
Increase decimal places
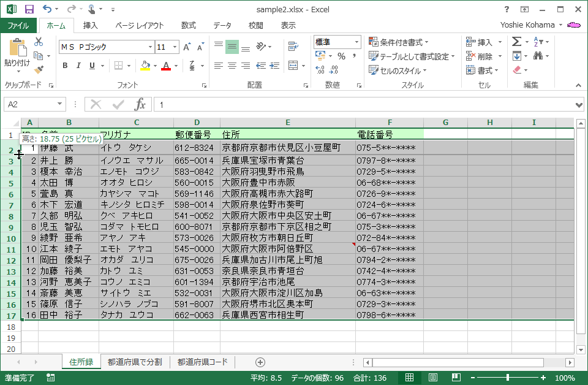pyautogui.click(x=320, y=70)
